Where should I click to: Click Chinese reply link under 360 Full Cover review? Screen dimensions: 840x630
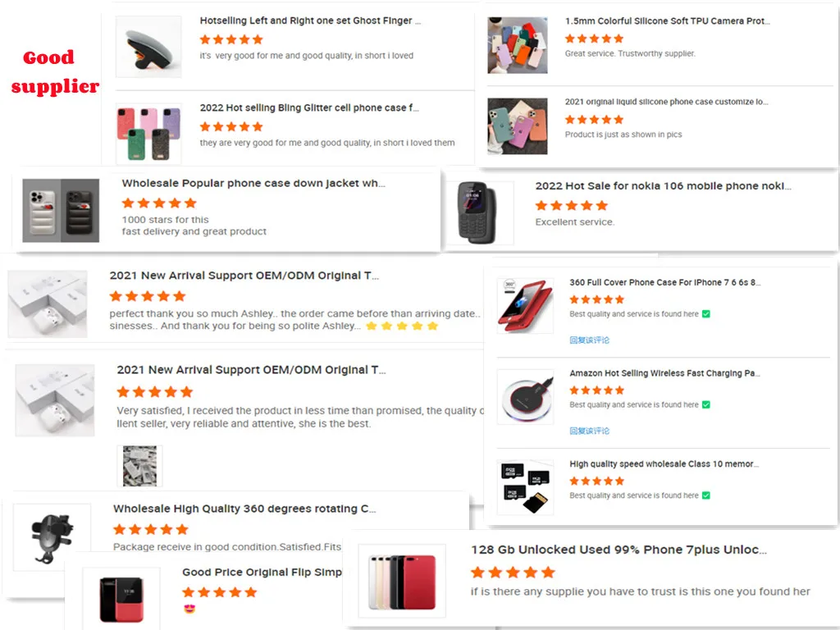click(x=589, y=340)
